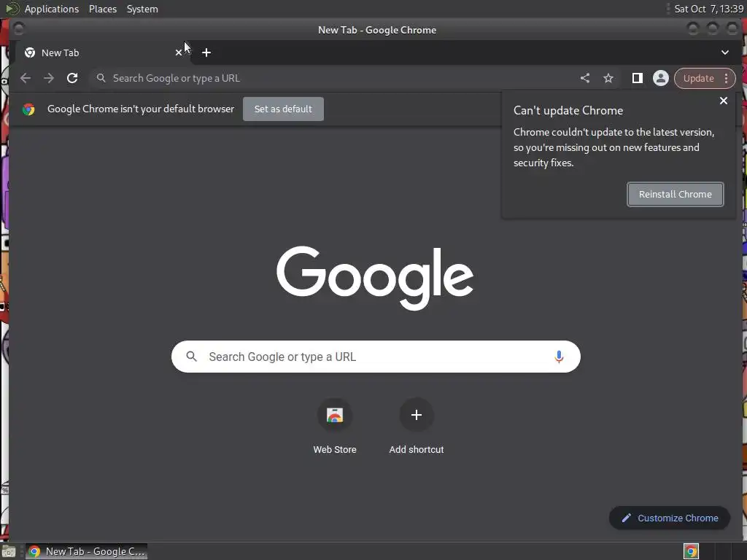The height and width of the screenshot is (560, 747).
Task: Reload the current page
Action: [72, 78]
